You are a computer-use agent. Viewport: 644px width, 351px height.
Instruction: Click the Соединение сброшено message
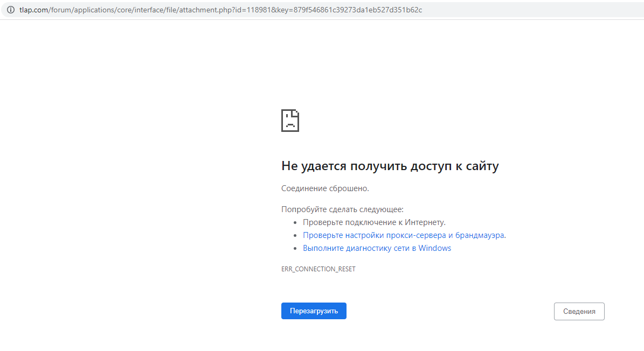pyautogui.click(x=325, y=188)
